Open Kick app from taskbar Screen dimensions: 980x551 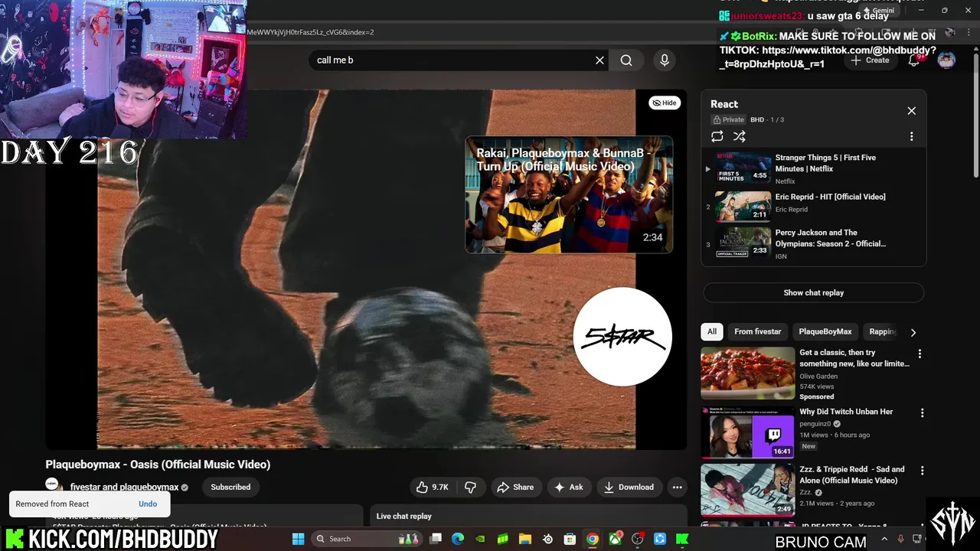682,539
